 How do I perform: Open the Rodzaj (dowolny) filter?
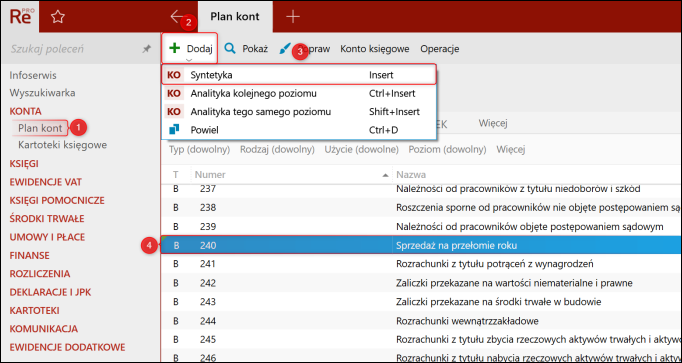[277, 150]
